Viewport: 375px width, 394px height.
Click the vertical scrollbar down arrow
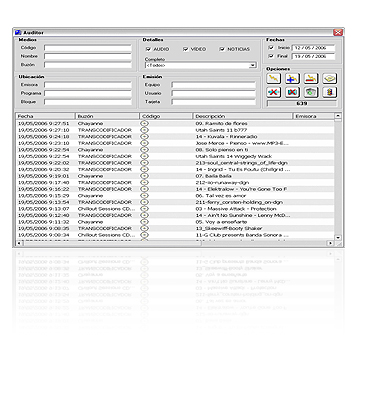[338, 238]
